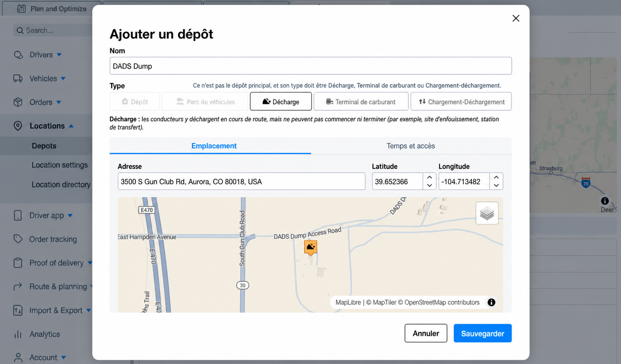Select the Parc de véhicules type option
Viewport: 621px width, 364px height.
tap(205, 101)
